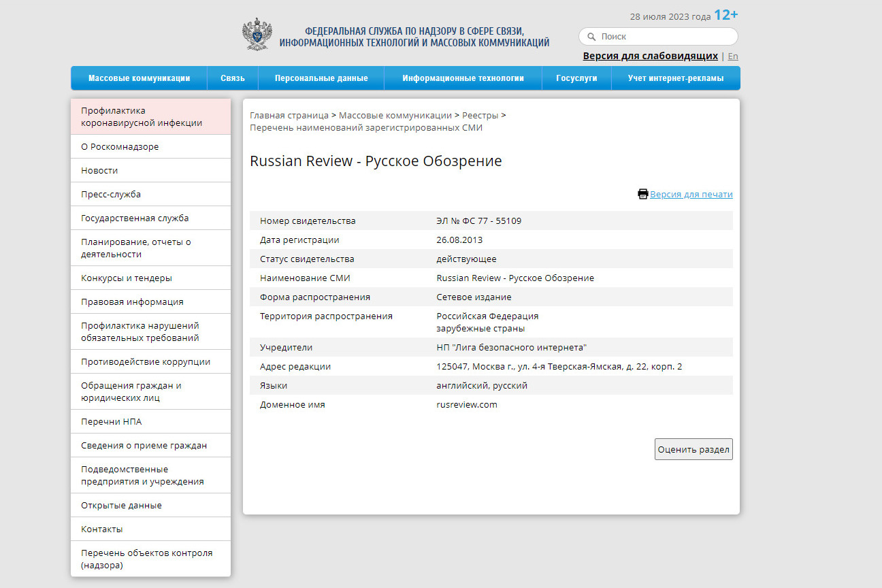Click status value действующее
The width and height of the screenshot is (882, 588).
pos(466,259)
